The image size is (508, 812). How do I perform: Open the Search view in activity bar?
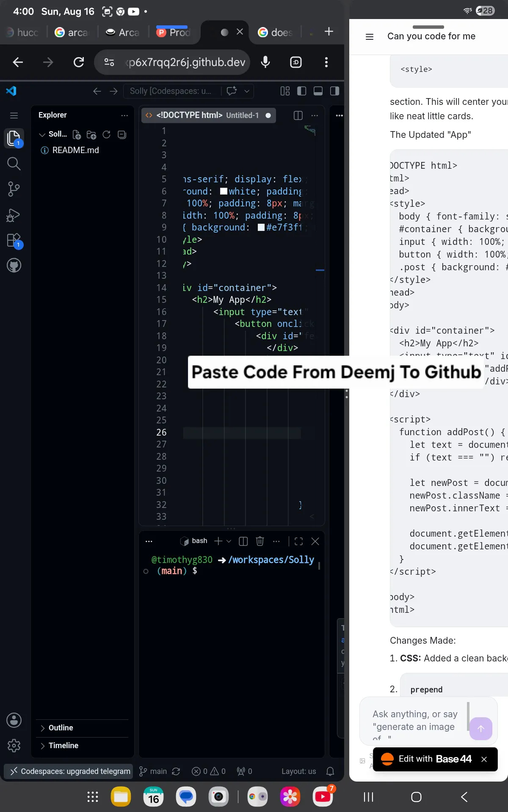pyautogui.click(x=14, y=163)
